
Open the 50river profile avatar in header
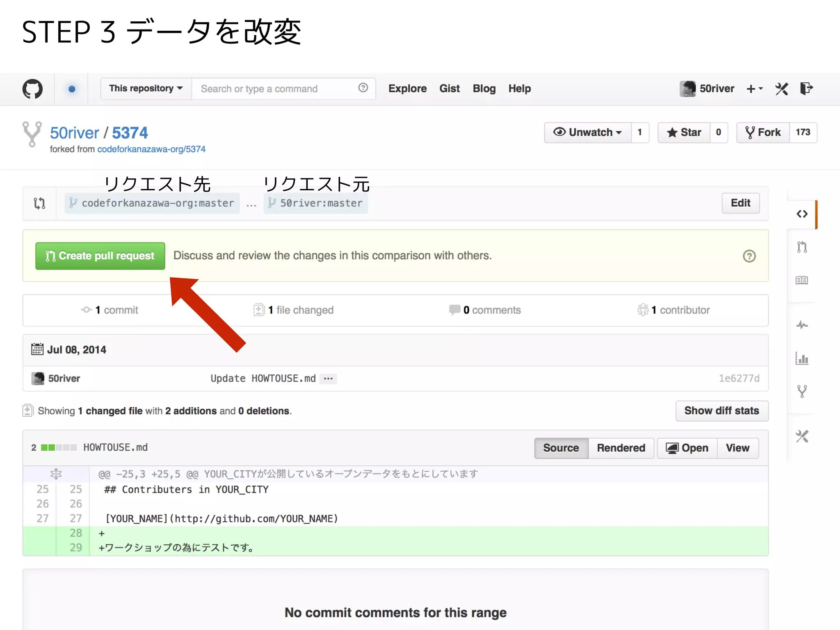(687, 89)
